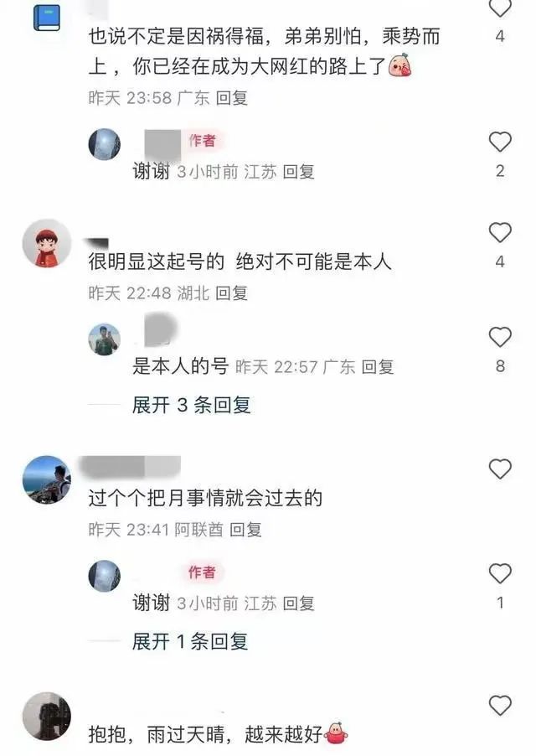Like the 是本人的号 reply
Viewport: 536px width, 756px height.
pyautogui.click(x=500, y=337)
